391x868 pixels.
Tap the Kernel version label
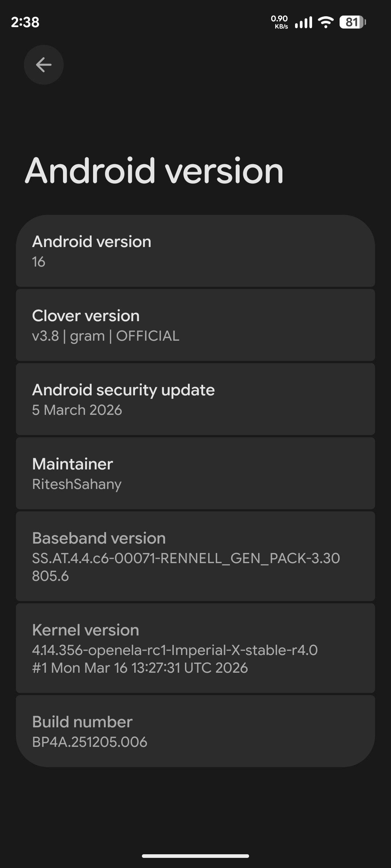pyautogui.click(x=85, y=630)
